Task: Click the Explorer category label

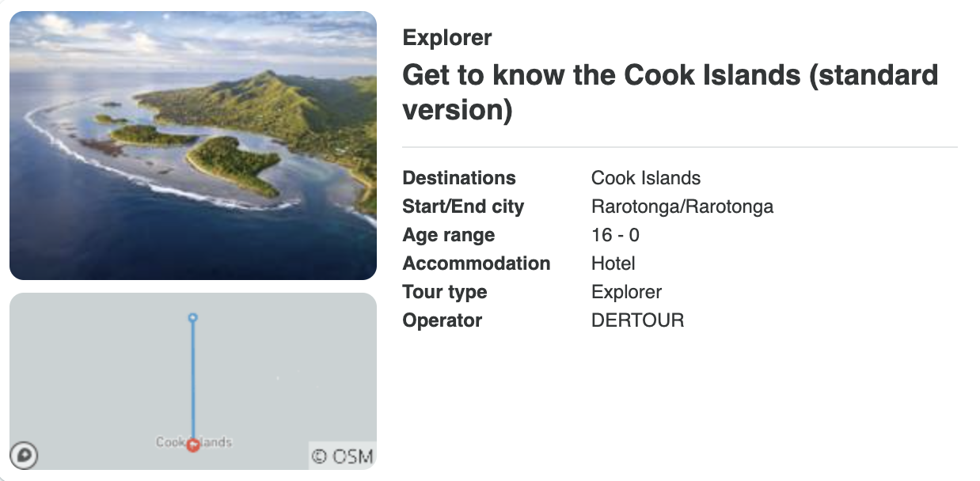Action: tap(447, 37)
